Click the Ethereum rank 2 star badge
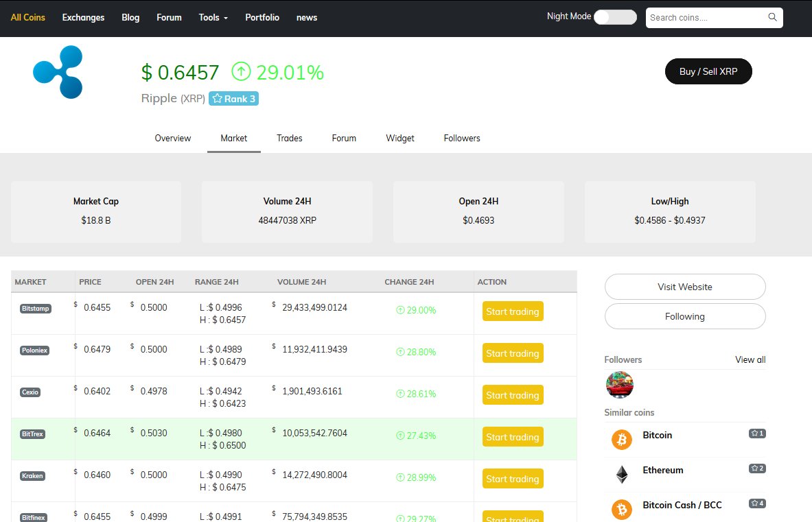This screenshot has height=522, width=812. pyautogui.click(x=757, y=468)
